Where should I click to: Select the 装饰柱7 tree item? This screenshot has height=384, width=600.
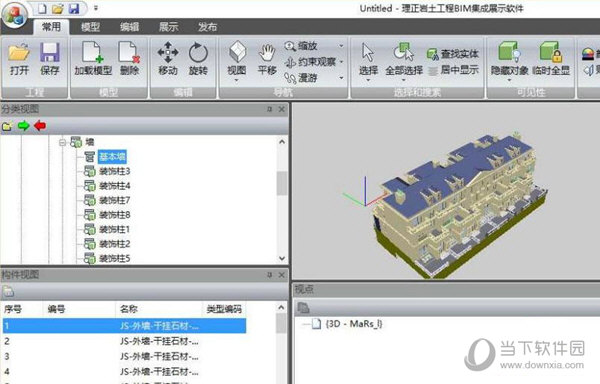115,200
